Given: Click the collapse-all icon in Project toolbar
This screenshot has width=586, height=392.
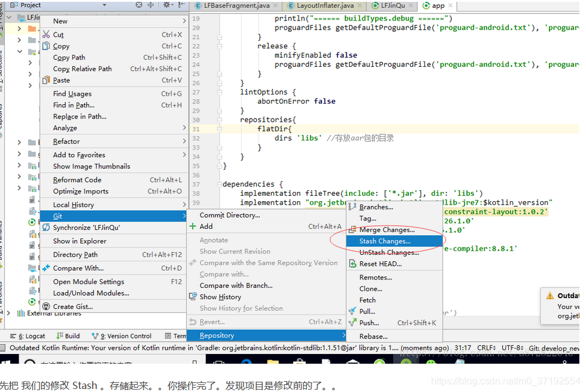Looking at the screenshot, I should tap(151, 5).
